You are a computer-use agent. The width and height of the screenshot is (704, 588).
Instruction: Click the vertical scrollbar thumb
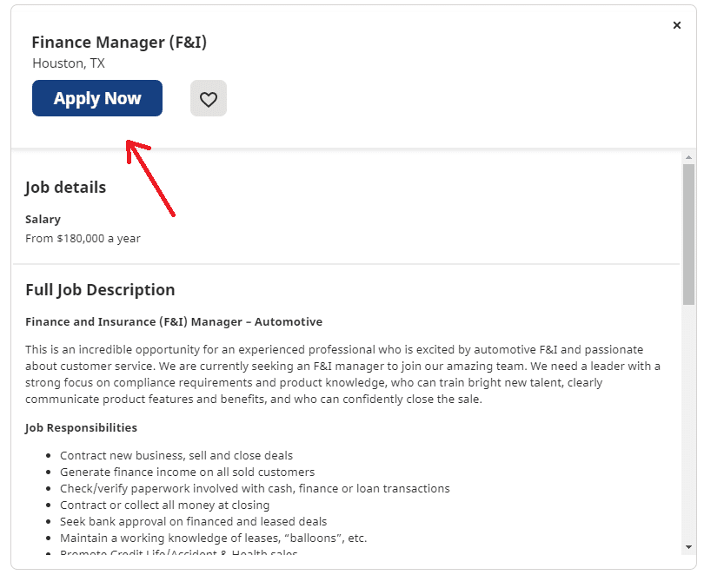click(688, 235)
